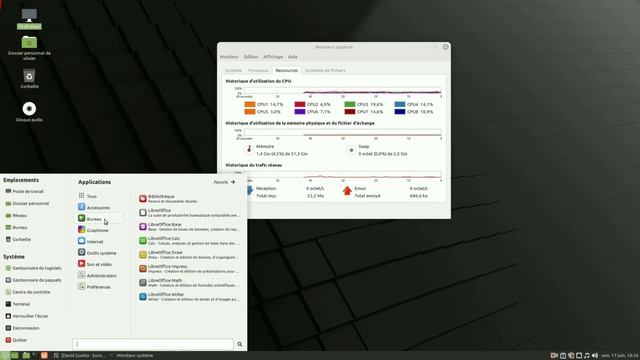
Task: Open the Disque audio desktop icon
Action: click(29, 111)
